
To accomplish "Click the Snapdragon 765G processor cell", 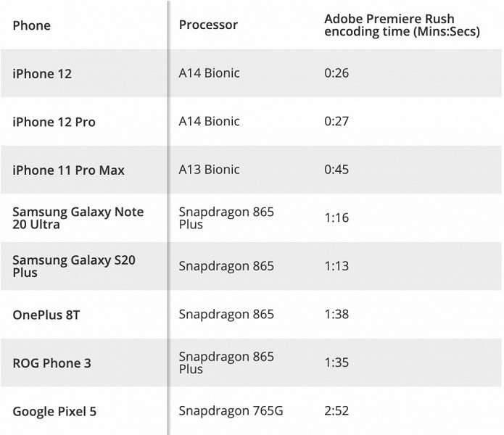I will [x=231, y=411].
